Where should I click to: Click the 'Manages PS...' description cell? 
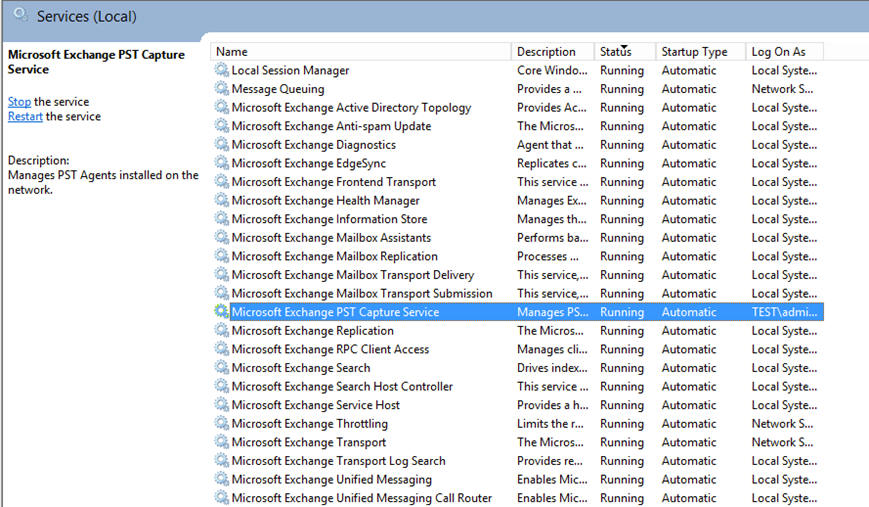(x=553, y=312)
